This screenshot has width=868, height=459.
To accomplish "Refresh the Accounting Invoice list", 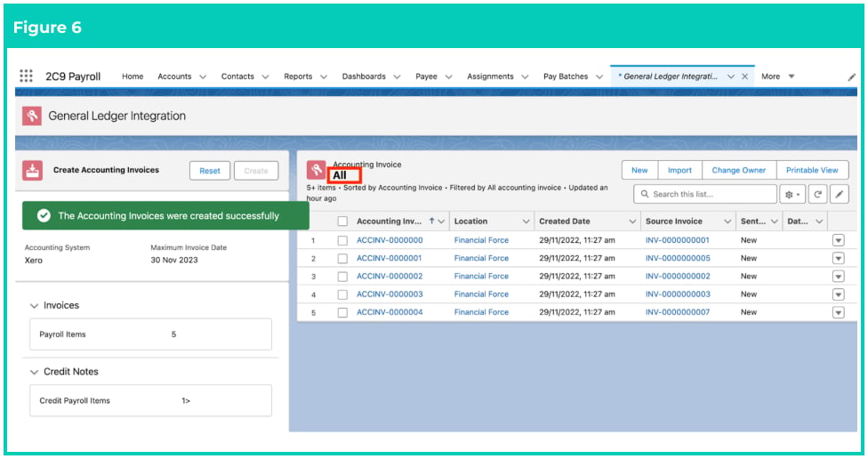I will (817, 194).
